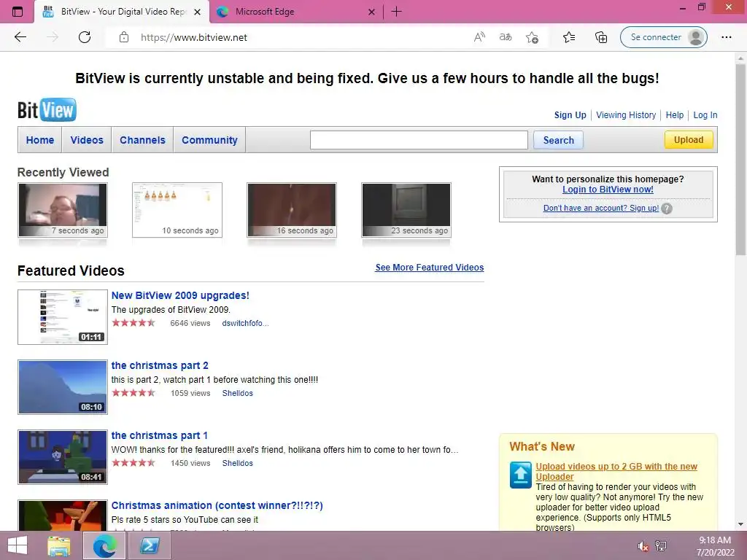Click See More Featured Videos link
Image resolution: width=747 pixels, height=560 pixels.
click(429, 268)
